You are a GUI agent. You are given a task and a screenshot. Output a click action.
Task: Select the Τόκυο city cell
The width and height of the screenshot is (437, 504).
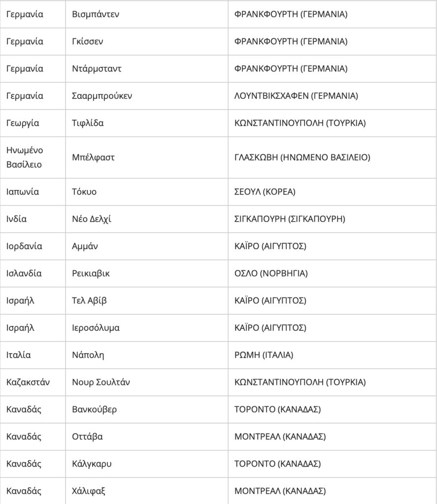coord(147,192)
